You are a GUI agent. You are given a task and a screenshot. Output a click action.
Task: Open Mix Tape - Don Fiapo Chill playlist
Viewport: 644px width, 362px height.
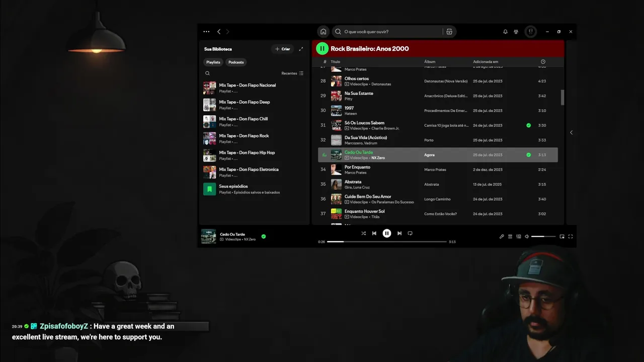tap(254, 122)
